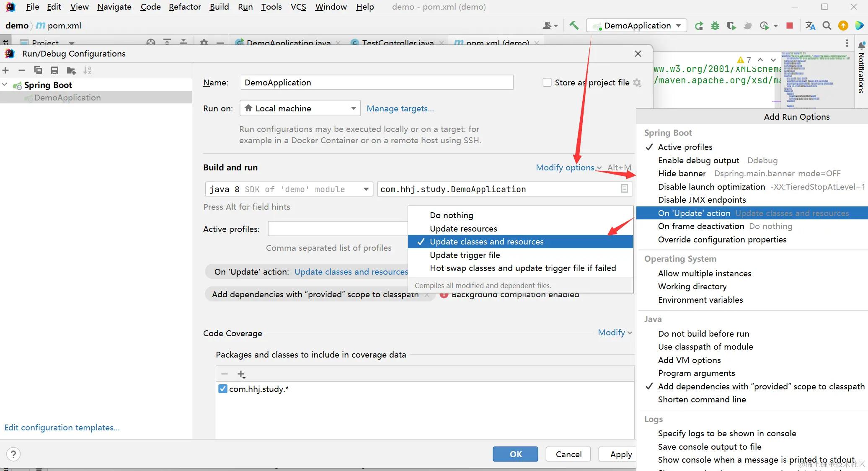Collapse the Spring Boot tree node
Viewport: 868px width, 471px height.
click(5, 85)
